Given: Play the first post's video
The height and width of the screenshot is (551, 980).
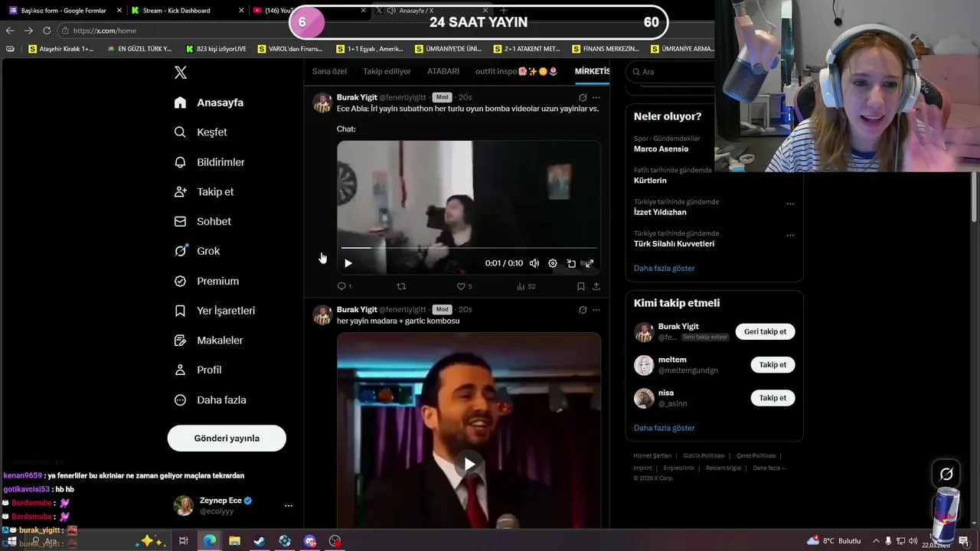Looking at the screenshot, I should [348, 263].
